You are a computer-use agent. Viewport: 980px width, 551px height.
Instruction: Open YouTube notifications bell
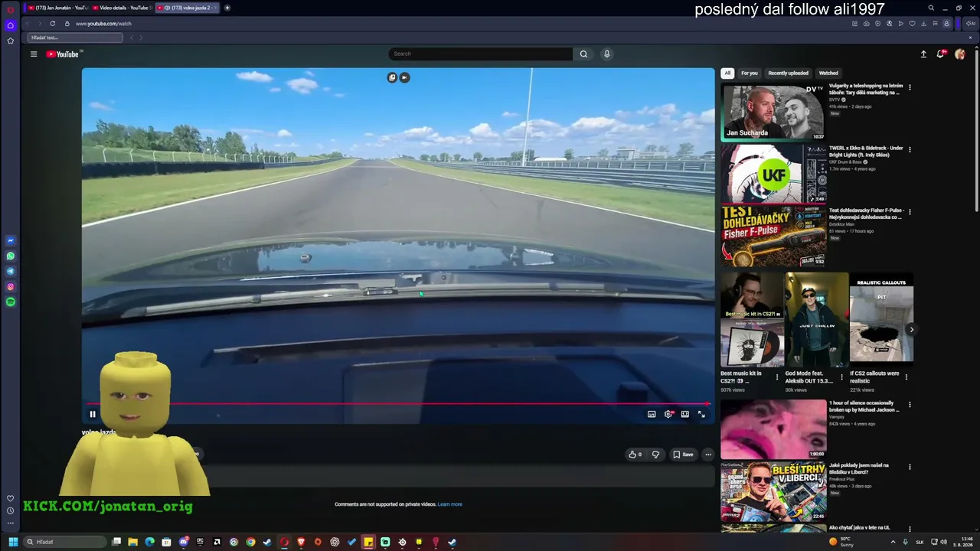click(x=941, y=54)
